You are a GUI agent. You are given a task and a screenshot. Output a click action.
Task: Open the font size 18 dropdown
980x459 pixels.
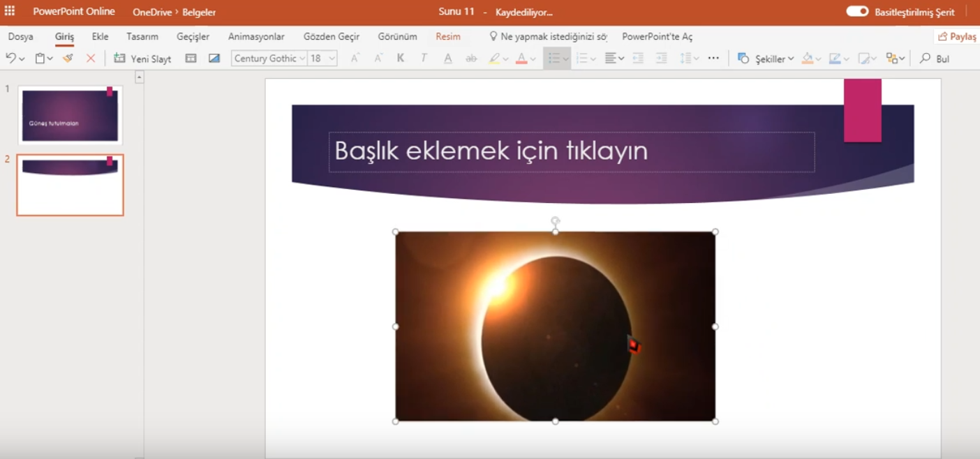pyautogui.click(x=332, y=59)
